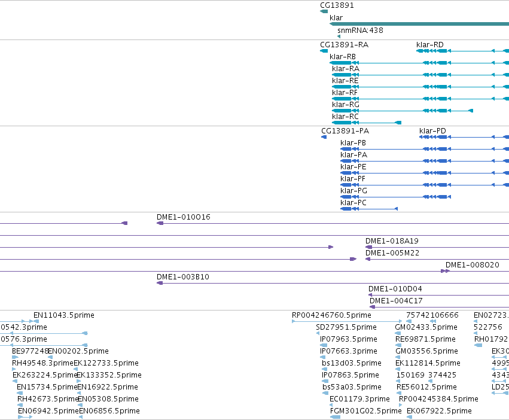
Task: Select the snmRNA:438 feature label
Action: 360,31
